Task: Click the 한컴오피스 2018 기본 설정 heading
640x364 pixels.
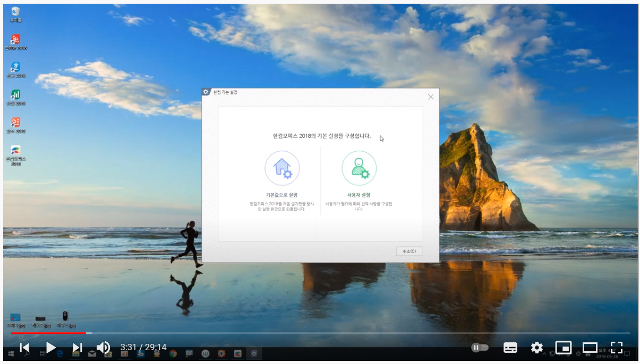Action: (x=322, y=136)
